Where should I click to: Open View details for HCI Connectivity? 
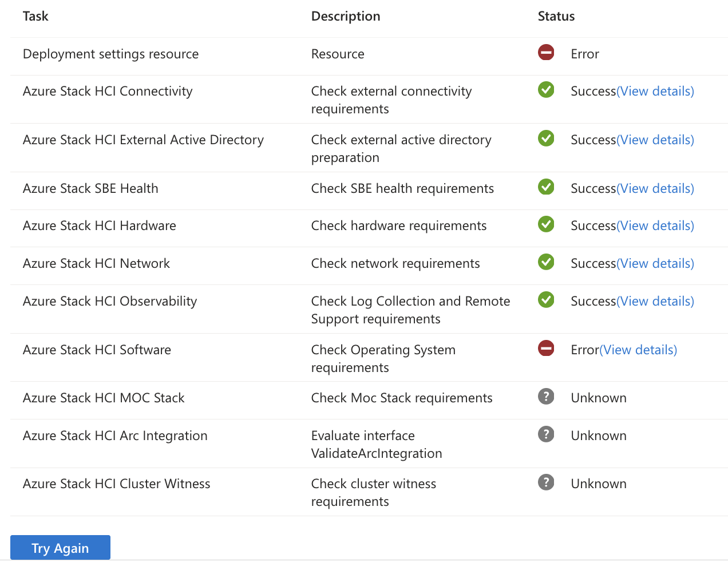click(x=655, y=92)
